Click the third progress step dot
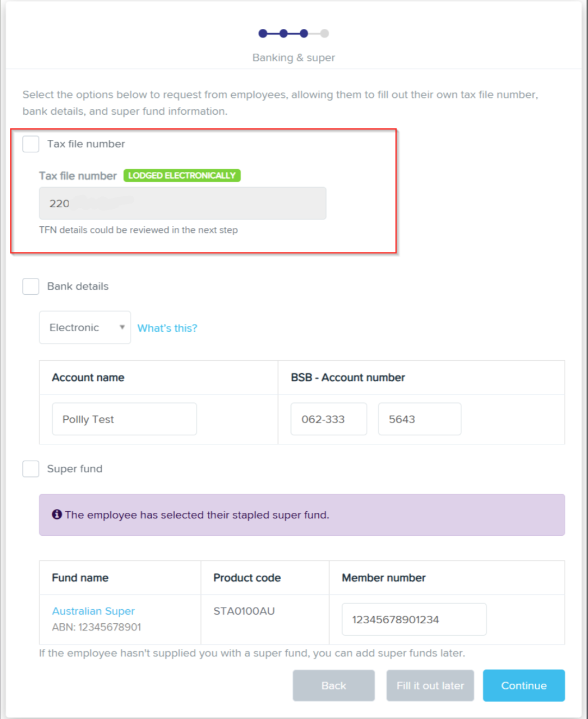588x719 pixels. tap(304, 34)
